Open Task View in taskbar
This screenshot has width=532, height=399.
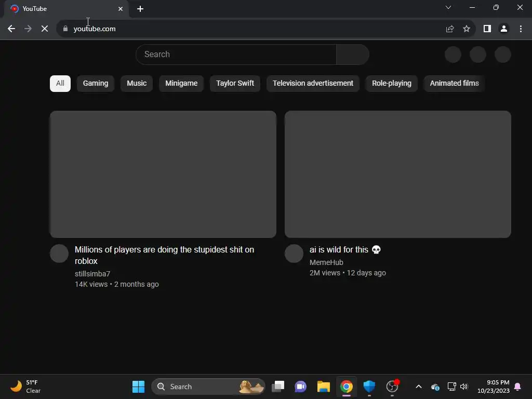coord(278,387)
